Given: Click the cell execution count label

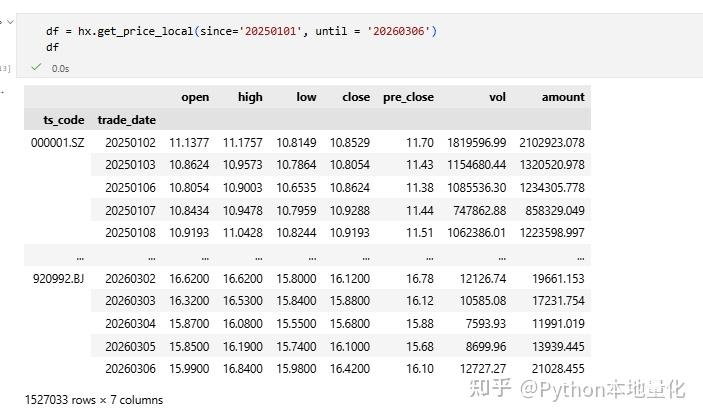Looking at the screenshot, I should (x=5, y=68).
